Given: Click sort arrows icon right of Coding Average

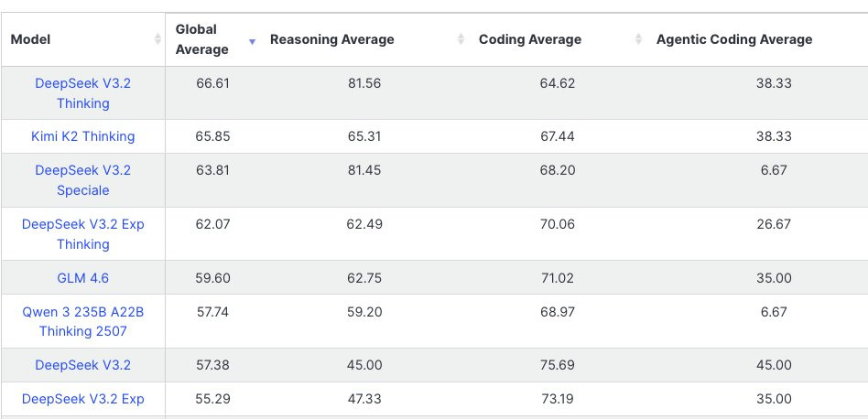Looking at the screenshot, I should pyautogui.click(x=638, y=39).
